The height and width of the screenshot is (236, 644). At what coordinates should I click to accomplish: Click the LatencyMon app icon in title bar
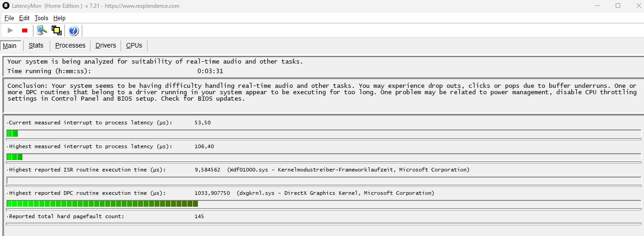coord(6,6)
